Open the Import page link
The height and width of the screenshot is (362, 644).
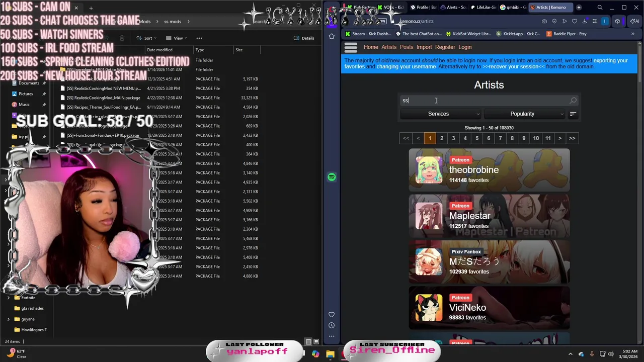pyautogui.click(x=424, y=47)
